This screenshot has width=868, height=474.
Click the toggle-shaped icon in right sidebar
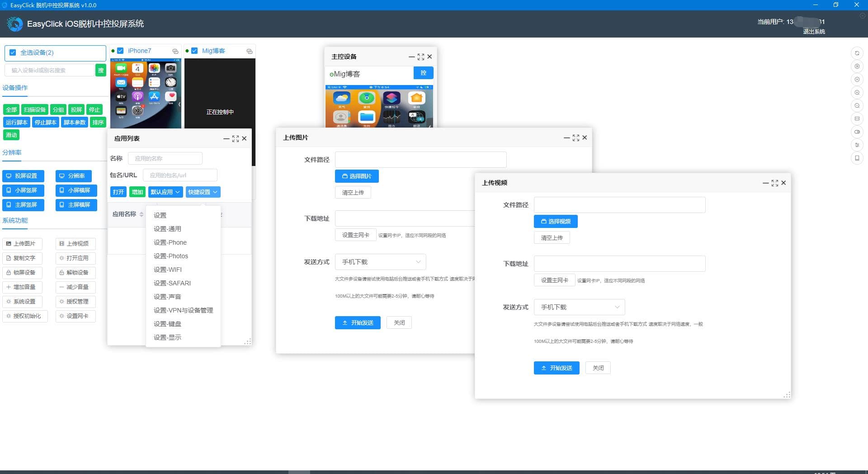coord(857,132)
